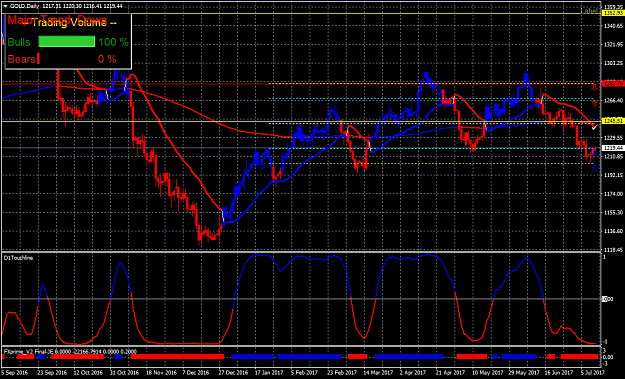625x379 pixels.
Task: Click the 17 Jan 2017 date label
Action: [x=269, y=373]
